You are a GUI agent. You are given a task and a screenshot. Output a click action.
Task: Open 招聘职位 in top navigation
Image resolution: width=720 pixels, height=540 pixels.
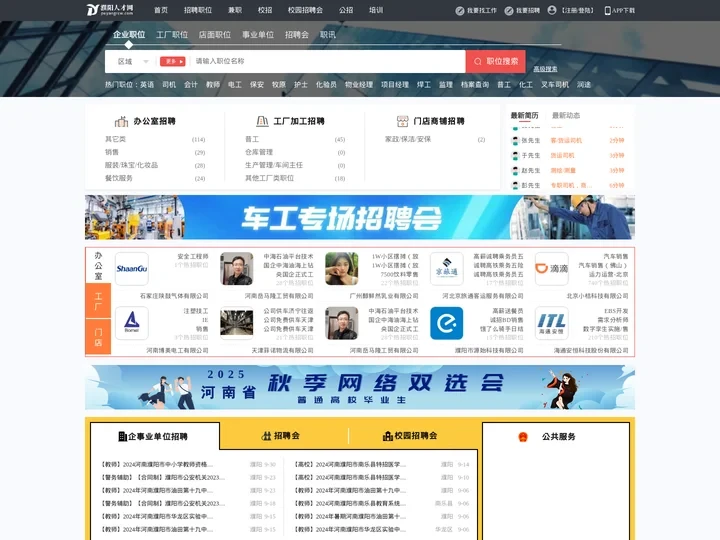(198, 10)
